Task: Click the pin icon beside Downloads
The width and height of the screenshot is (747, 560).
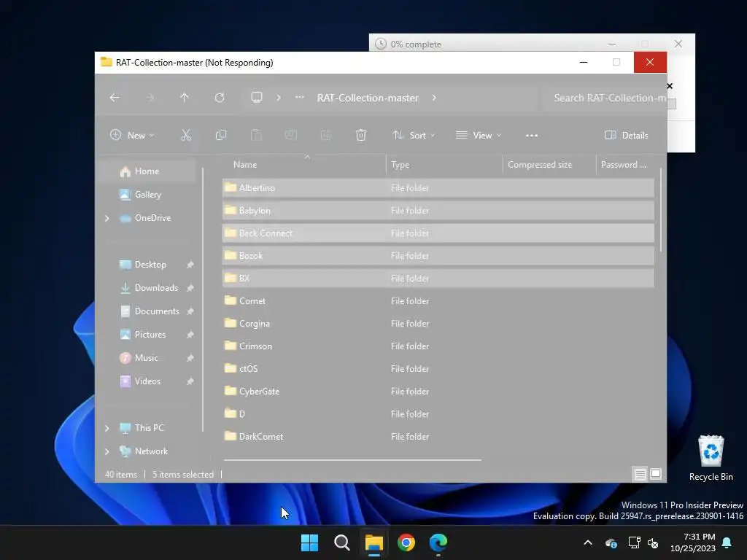Action: pos(190,288)
